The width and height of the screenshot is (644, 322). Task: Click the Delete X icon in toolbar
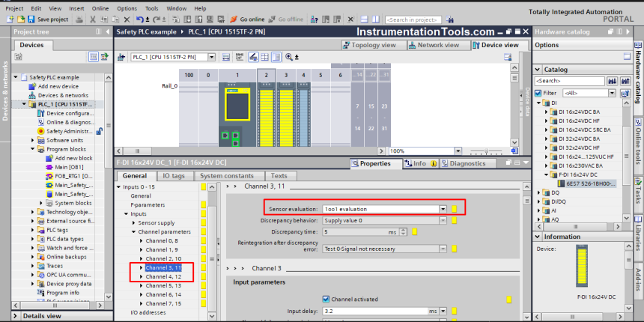127,19
